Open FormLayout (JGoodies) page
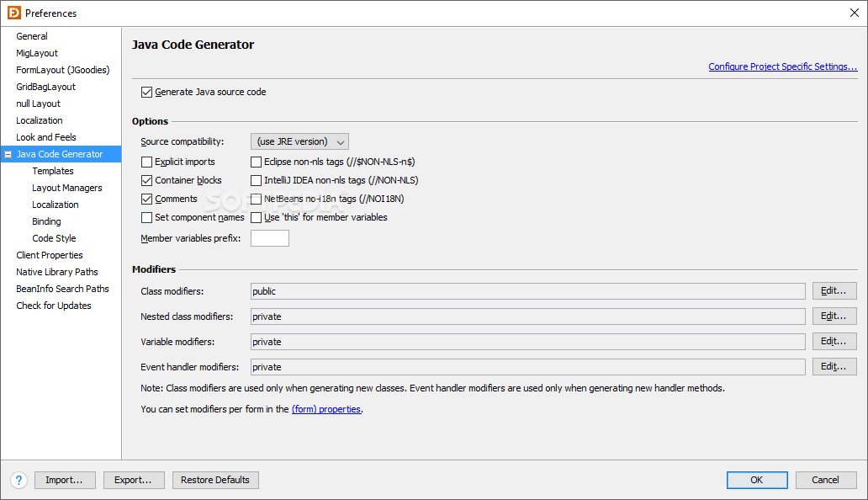 coord(62,71)
